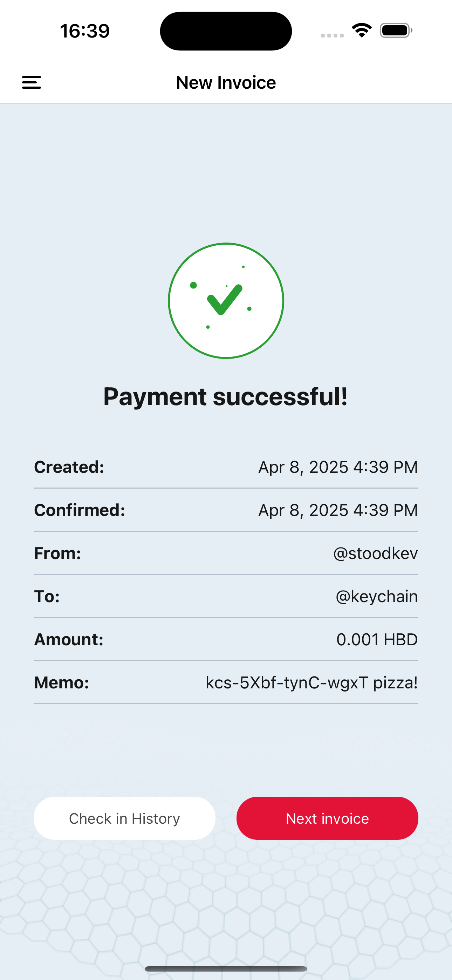Tap the Wi-Fi status icon
The width and height of the screenshot is (452, 980).
(x=362, y=30)
